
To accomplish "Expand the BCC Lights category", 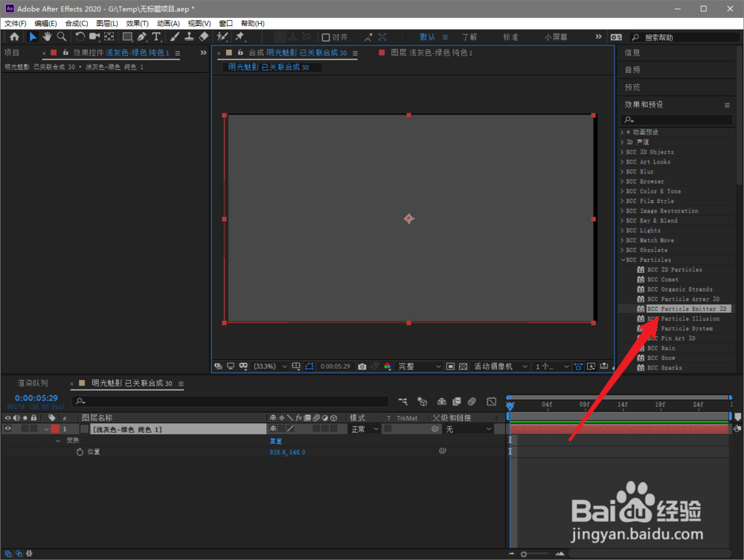I will click(x=623, y=231).
